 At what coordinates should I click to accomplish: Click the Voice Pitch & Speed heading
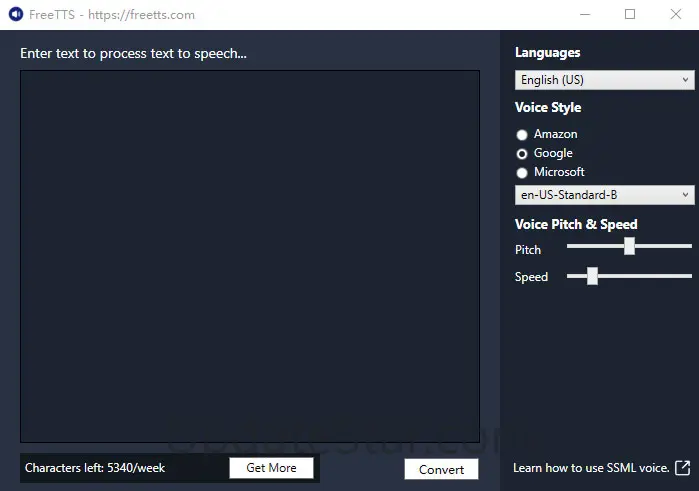click(576, 224)
